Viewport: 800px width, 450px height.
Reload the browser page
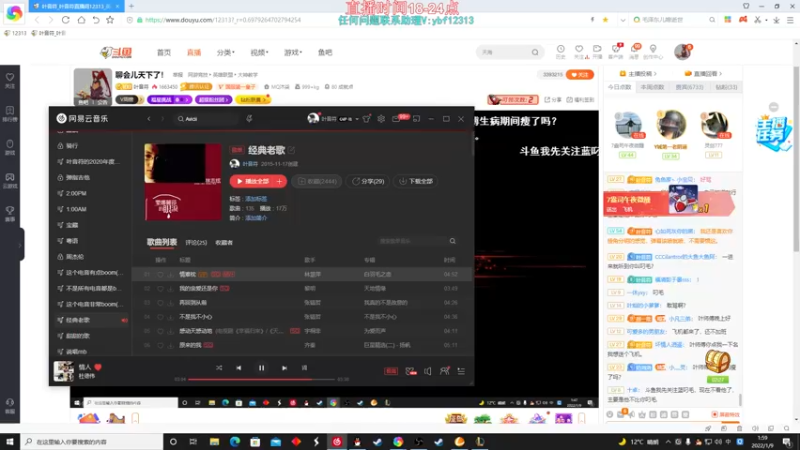click(x=65, y=20)
